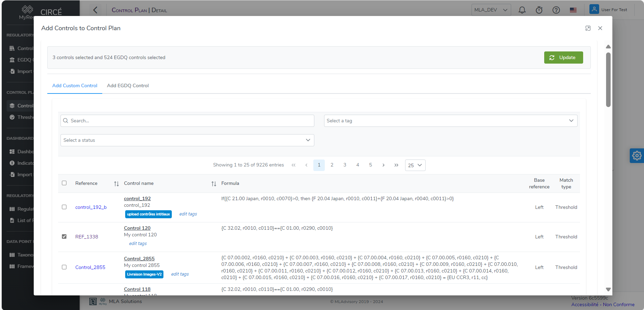Open the timer stopwatch icon
This screenshot has width=644, height=310.
pos(539,10)
